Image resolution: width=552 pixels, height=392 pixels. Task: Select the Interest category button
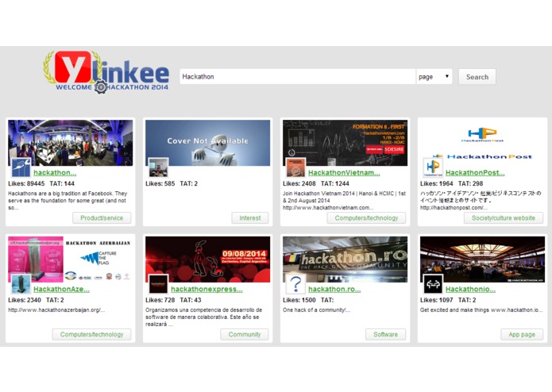tap(250, 218)
